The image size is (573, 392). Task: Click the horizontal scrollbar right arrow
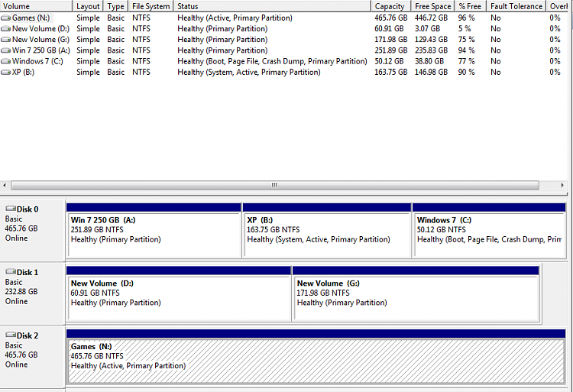coord(562,185)
